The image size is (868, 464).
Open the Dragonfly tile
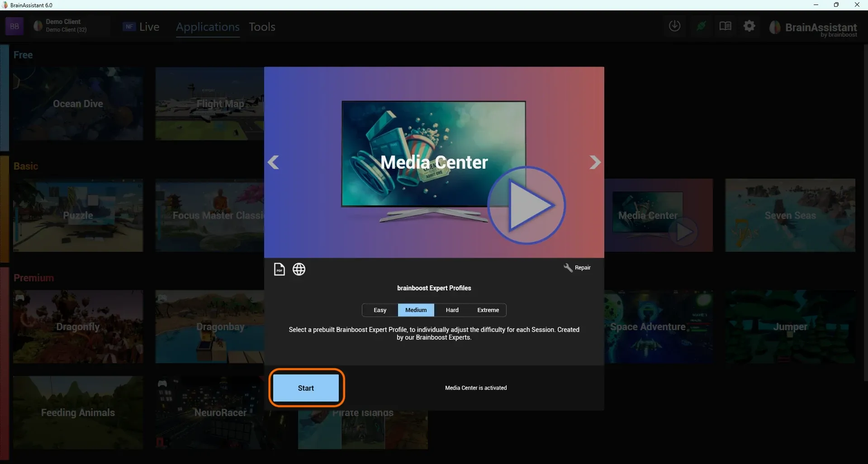point(78,327)
